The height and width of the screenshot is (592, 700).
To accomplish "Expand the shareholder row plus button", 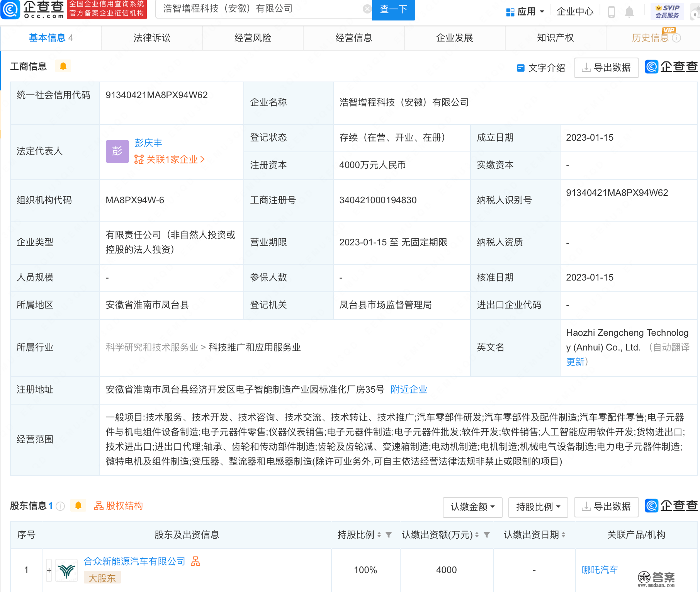I will 49,570.
